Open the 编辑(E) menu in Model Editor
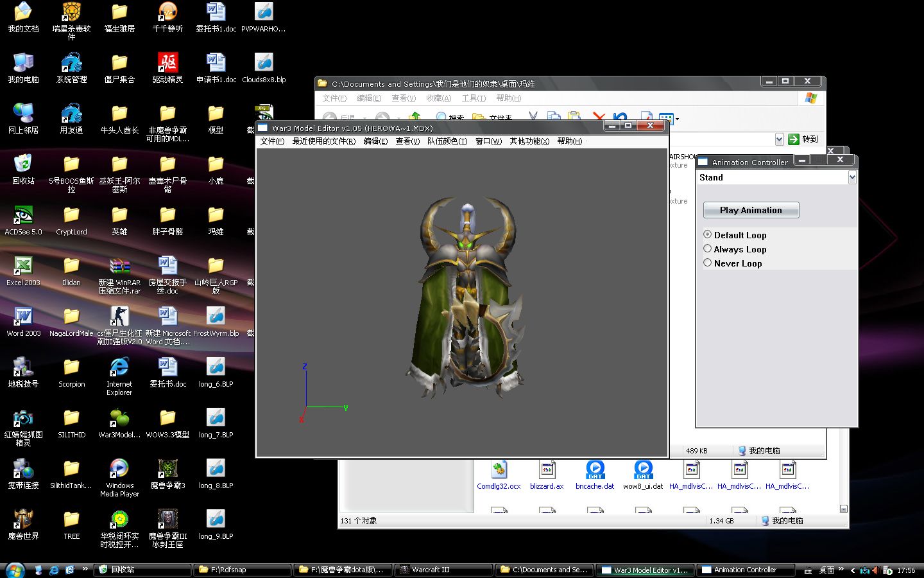Viewport: 924px width, 578px height. 375,141
